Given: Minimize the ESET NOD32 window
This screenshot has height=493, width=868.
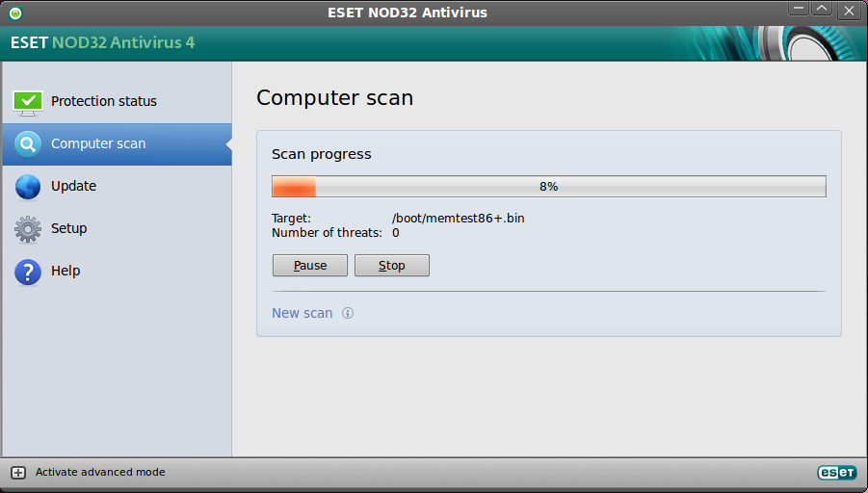Looking at the screenshot, I should pos(799,9).
